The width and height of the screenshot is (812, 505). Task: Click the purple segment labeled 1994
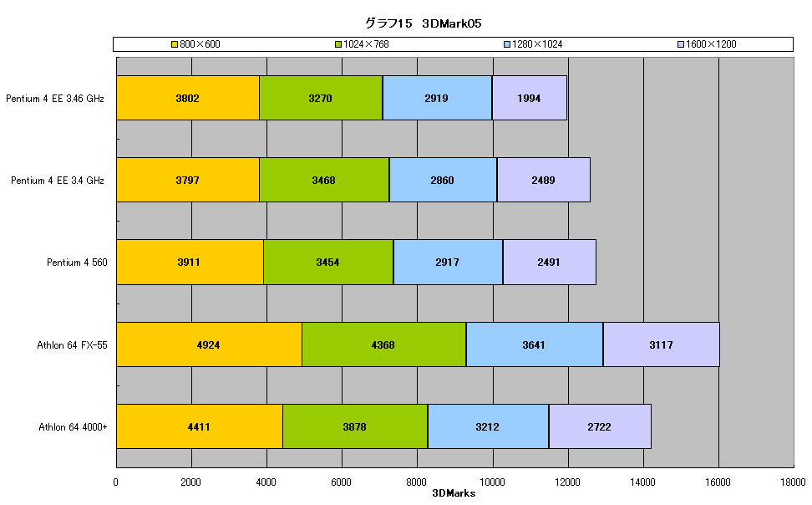pyautogui.click(x=530, y=98)
